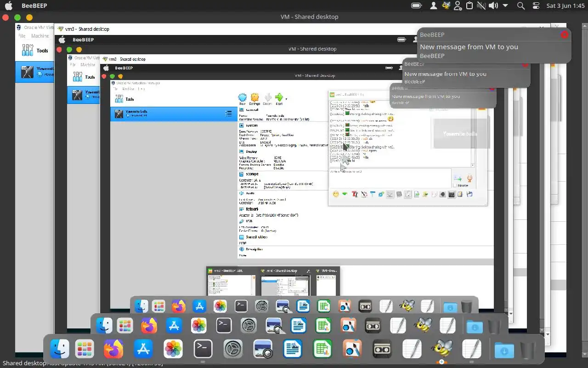
Task: Collapse the System section in VM details
Action: point(251,125)
